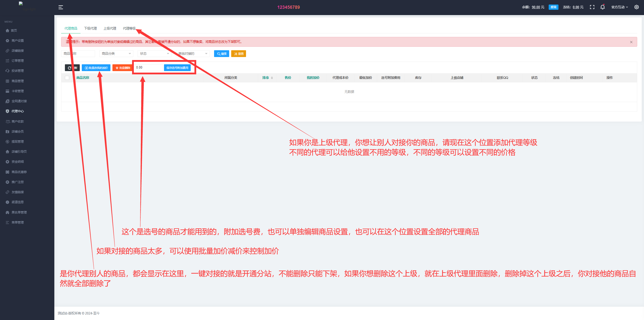Click the 售价 column header
Screen dimensions: 644x320
[x=288, y=78]
